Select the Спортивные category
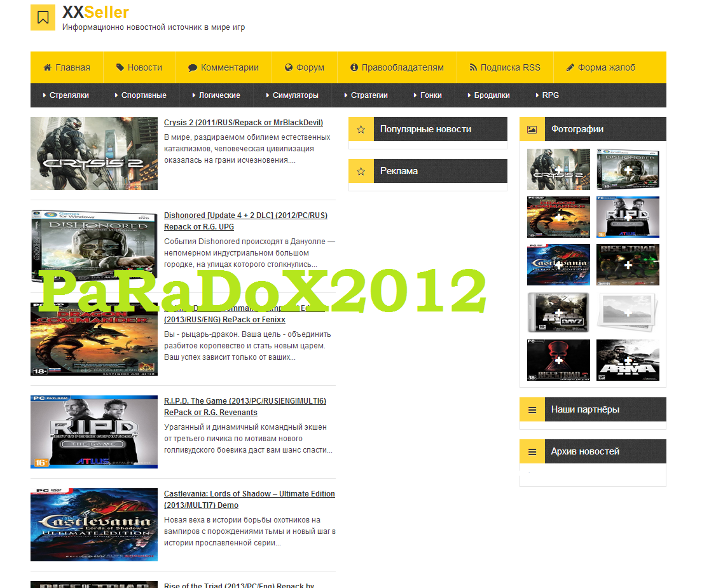The height and width of the screenshot is (588, 723). tap(141, 95)
